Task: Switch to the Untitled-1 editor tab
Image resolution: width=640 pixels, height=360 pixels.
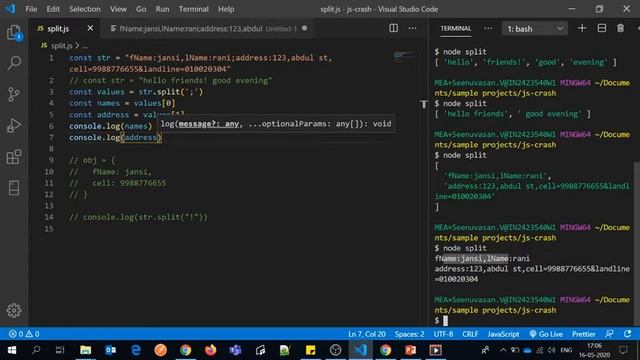Action: (208, 28)
